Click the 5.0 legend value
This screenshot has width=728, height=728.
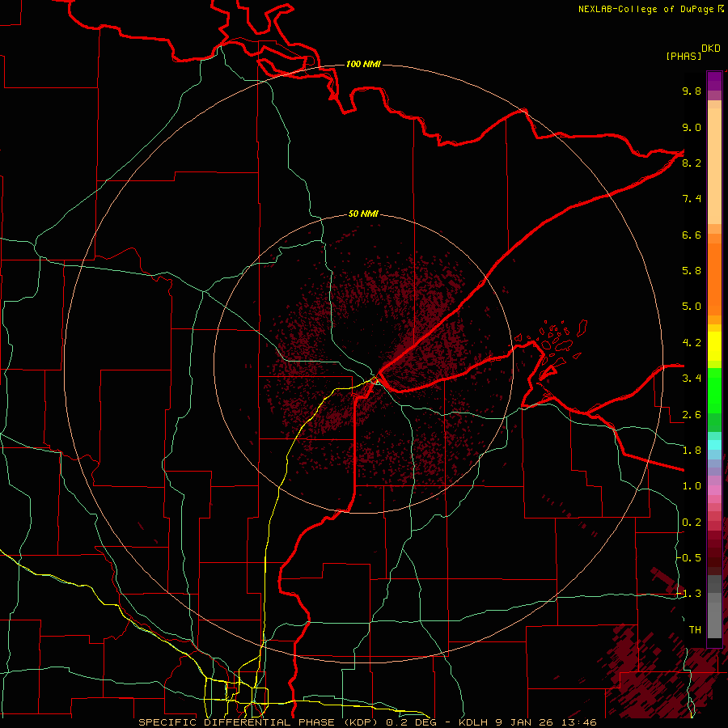[692, 307]
